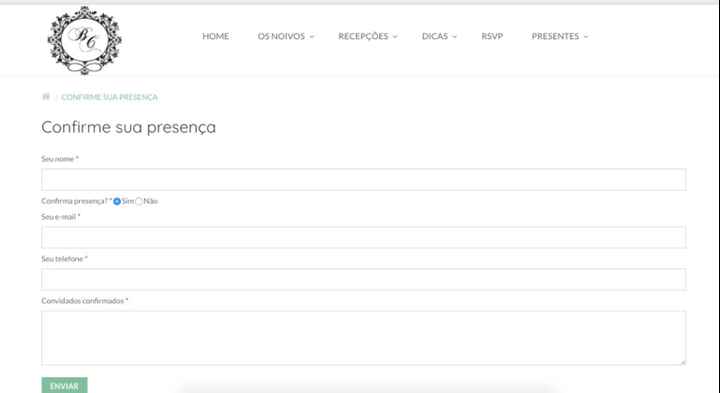Click the Seu e-mail label
Viewport: 720px width, 393px height.
[x=61, y=217]
